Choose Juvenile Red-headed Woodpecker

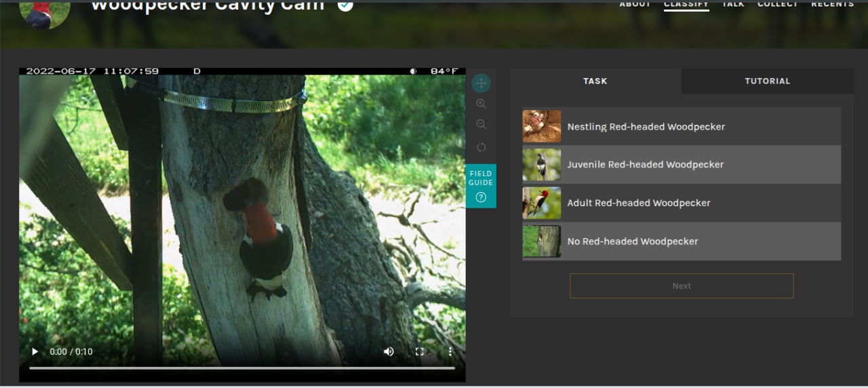(682, 164)
